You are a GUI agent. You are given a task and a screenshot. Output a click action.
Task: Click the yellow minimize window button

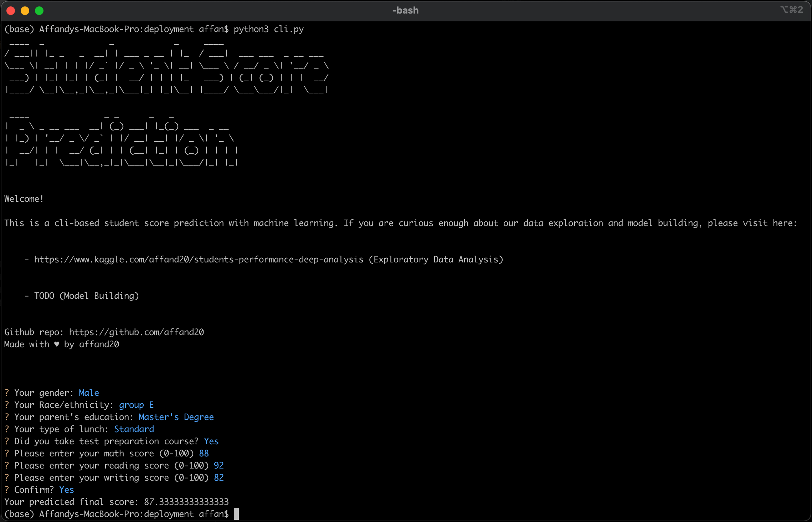(x=25, y=11)
